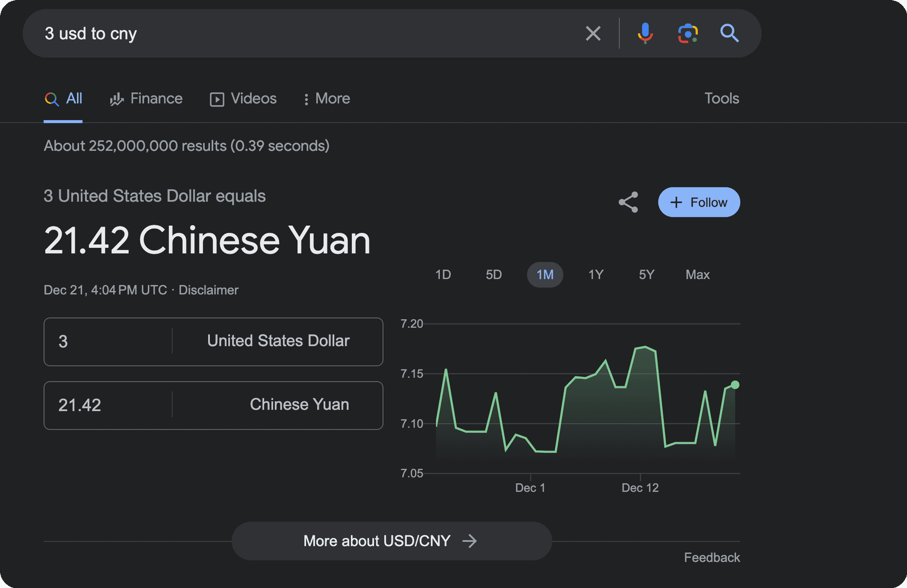
Task: Open the Chinese Yuan currency dropdown
Action: [x=278, y=405]
